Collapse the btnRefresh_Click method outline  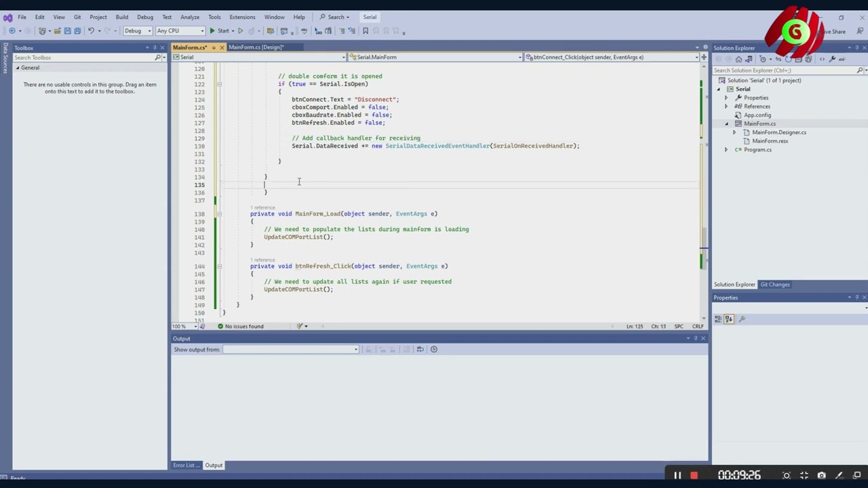(x=219, y=266)
